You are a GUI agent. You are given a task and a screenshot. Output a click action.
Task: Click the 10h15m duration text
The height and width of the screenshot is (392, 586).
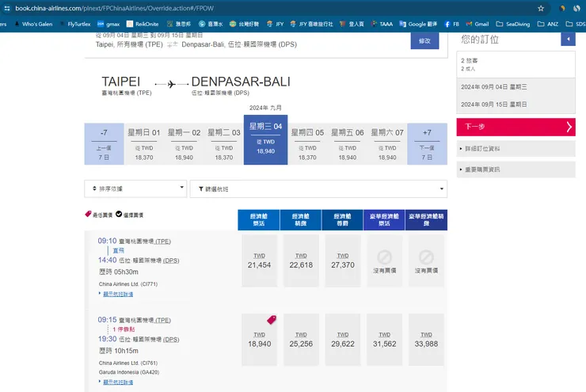[x=127, y=351]
